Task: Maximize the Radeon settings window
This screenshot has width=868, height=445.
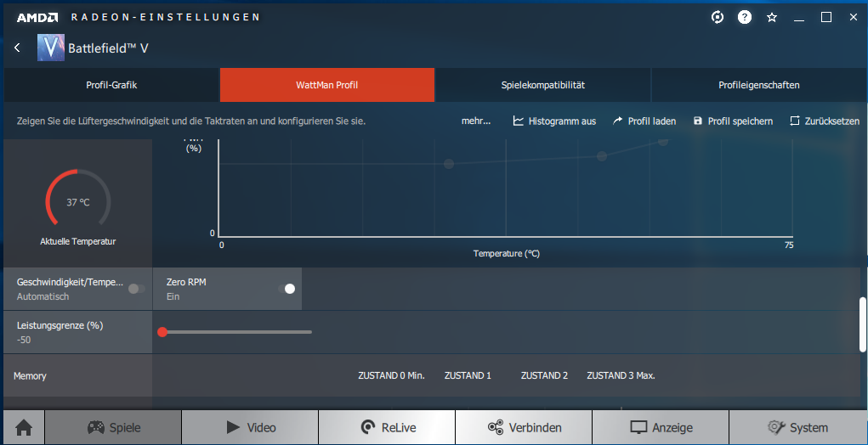Action: pyautogui.click(x=826, y=18)
